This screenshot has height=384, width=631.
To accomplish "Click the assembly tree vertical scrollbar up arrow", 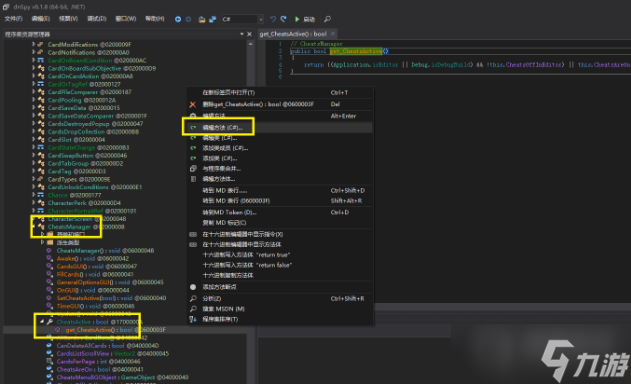I will 251,44.
